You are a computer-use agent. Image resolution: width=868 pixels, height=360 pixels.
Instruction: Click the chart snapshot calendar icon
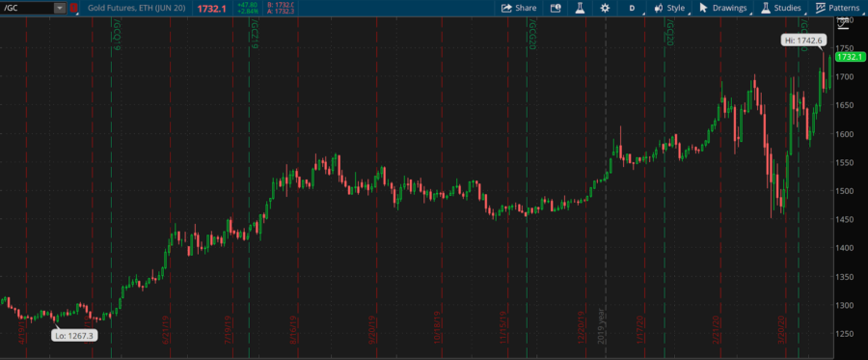tap(556, 8)
